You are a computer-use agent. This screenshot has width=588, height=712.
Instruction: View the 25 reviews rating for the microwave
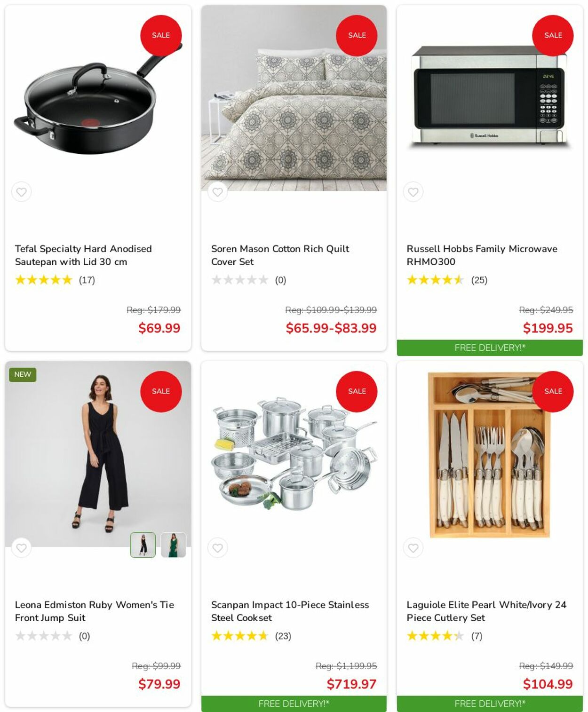coord(447,280)
